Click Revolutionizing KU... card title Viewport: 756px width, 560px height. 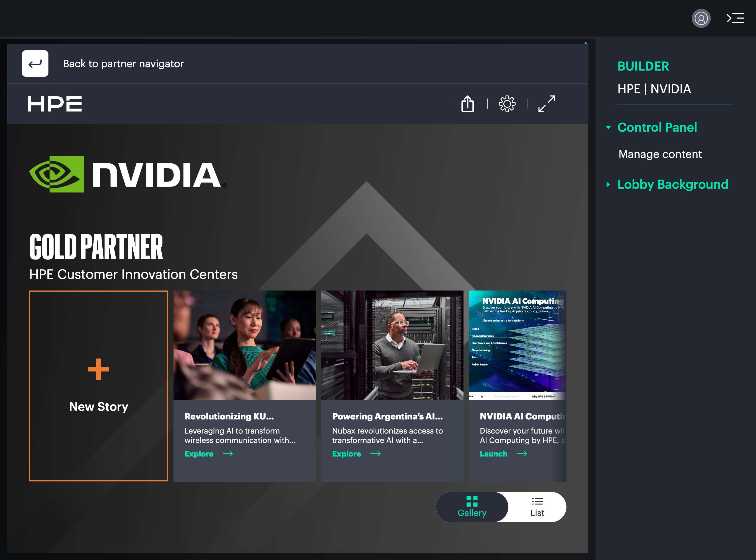tap(229, 416)
